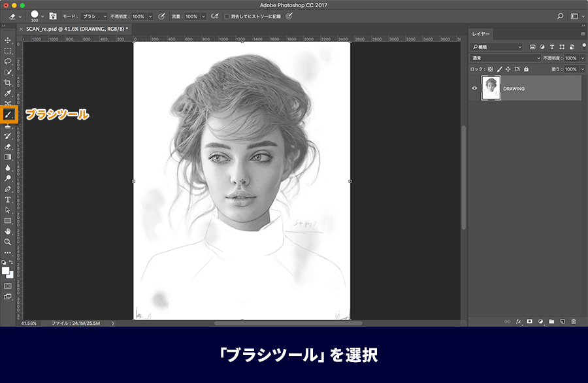Select the Hand tool
588x383 pixels.
tap(7, 231)
